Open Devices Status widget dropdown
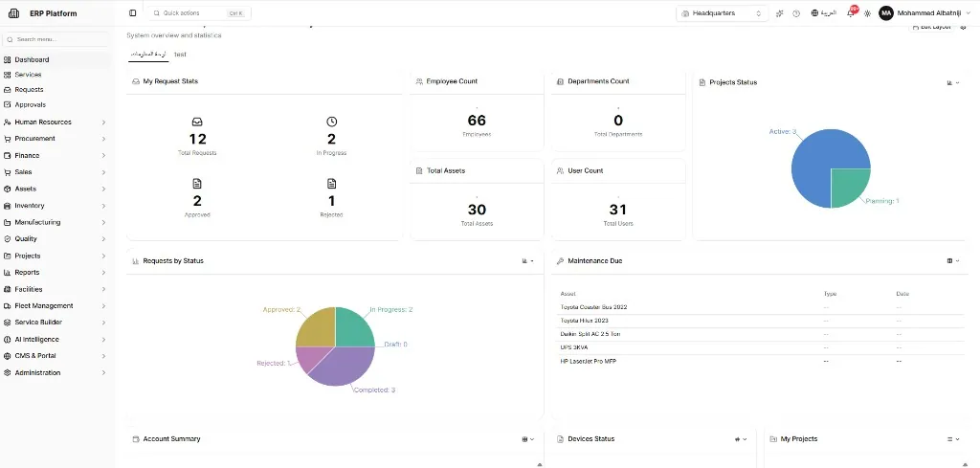 [x=741, y=439]
